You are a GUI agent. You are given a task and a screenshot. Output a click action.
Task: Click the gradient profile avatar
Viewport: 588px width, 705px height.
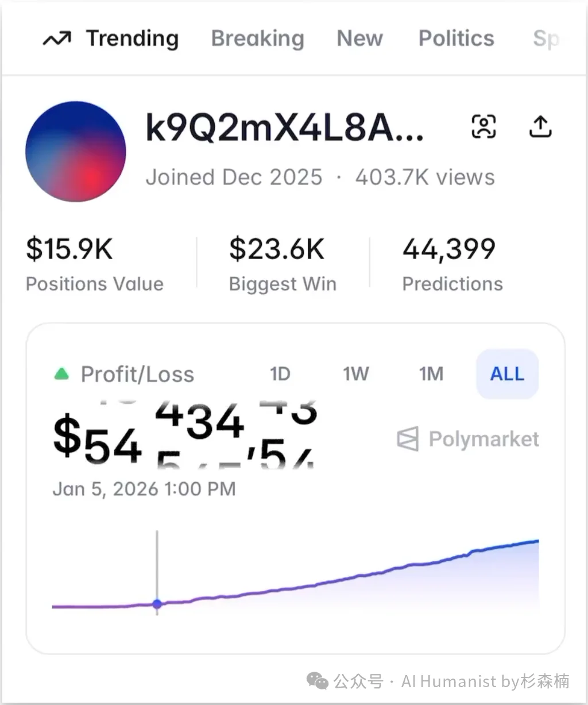click(x=76, y=152)
